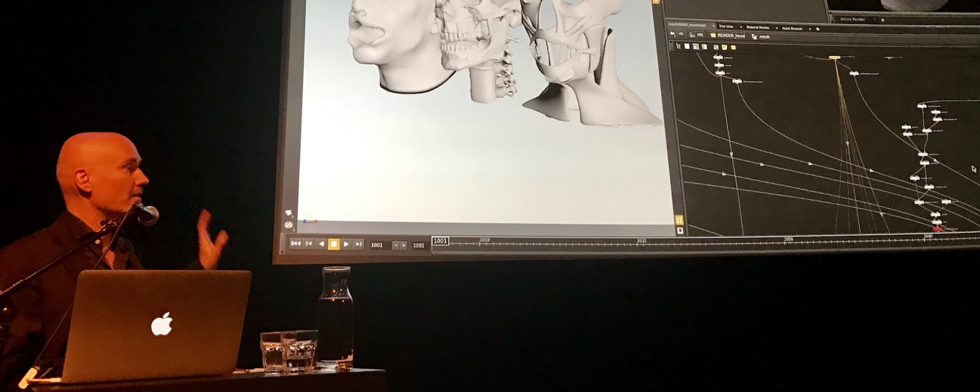Viewport: 980px width, 392px height.
Task: Increase the frame with the plus stepper
Action: point(404,246)
